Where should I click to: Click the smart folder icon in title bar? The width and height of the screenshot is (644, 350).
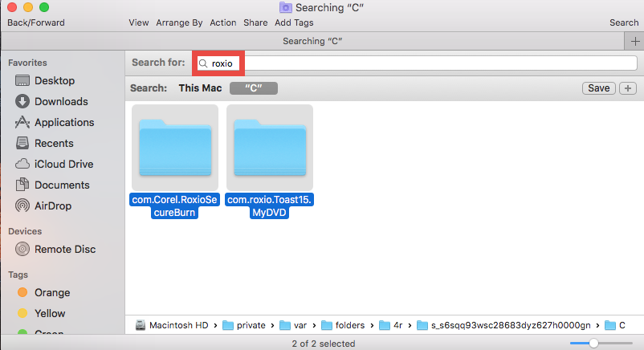coord(285,7)
